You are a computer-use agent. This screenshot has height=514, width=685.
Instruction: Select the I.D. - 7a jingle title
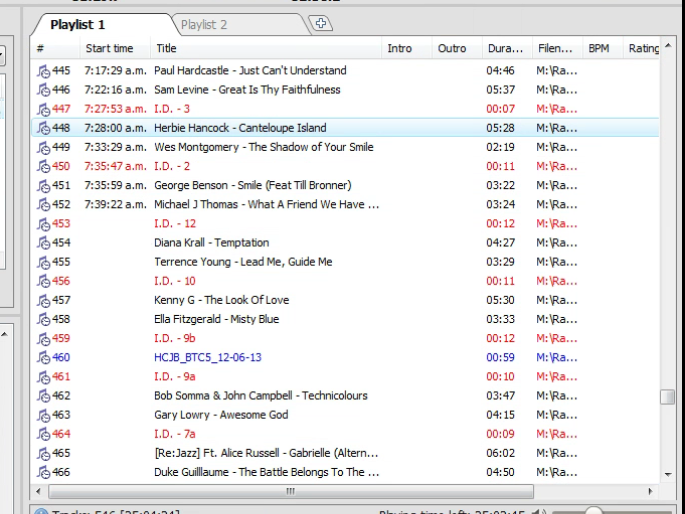click(x=175, y=434)
